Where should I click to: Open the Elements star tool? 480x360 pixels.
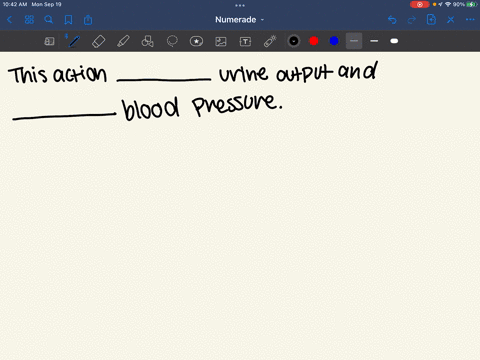click(x=196, y=41)
